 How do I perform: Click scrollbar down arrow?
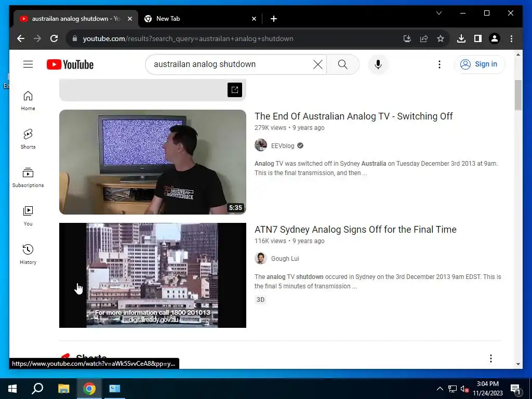[x=518, y=364]
